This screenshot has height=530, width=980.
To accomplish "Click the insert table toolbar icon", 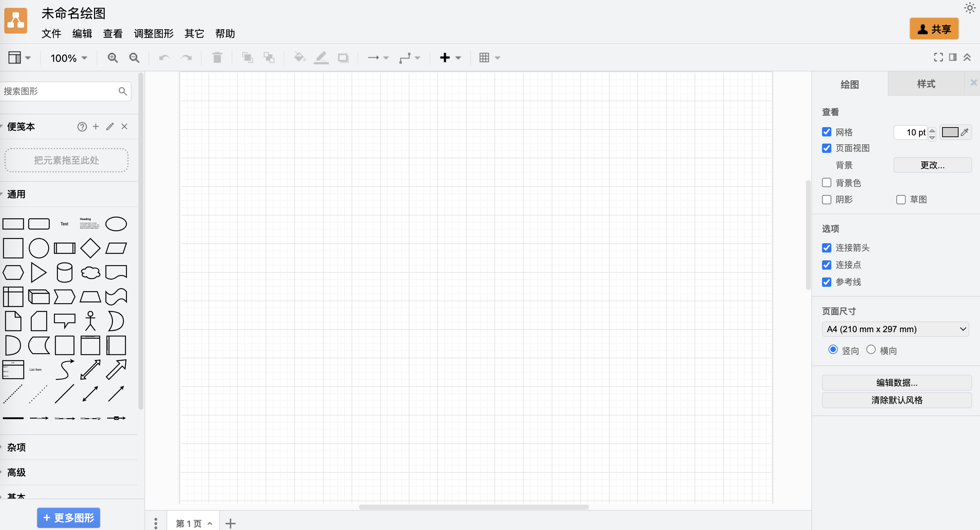I will point(484,58).
